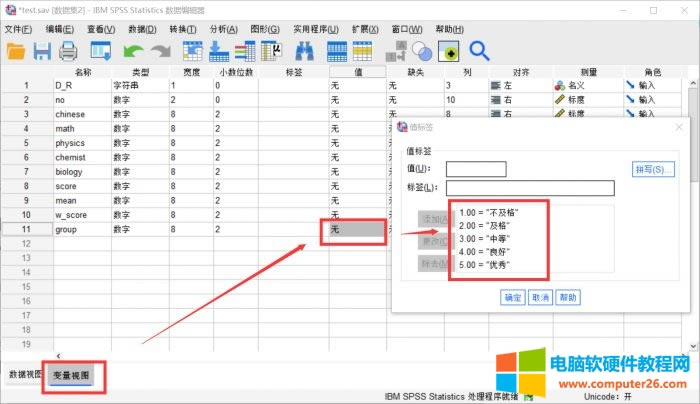
Task: Click the role input arrow icon for D_R
Action: (x=630, y=85)
